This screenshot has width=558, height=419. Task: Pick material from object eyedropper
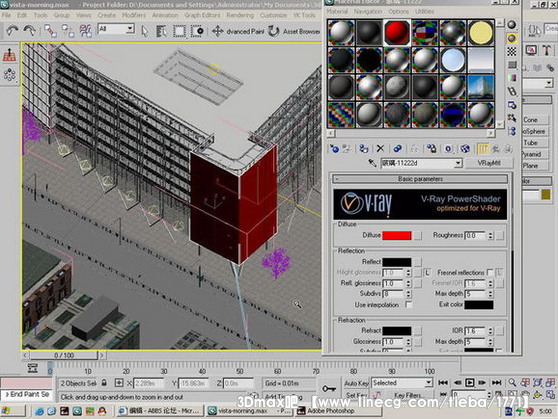(x=372, y=163)
